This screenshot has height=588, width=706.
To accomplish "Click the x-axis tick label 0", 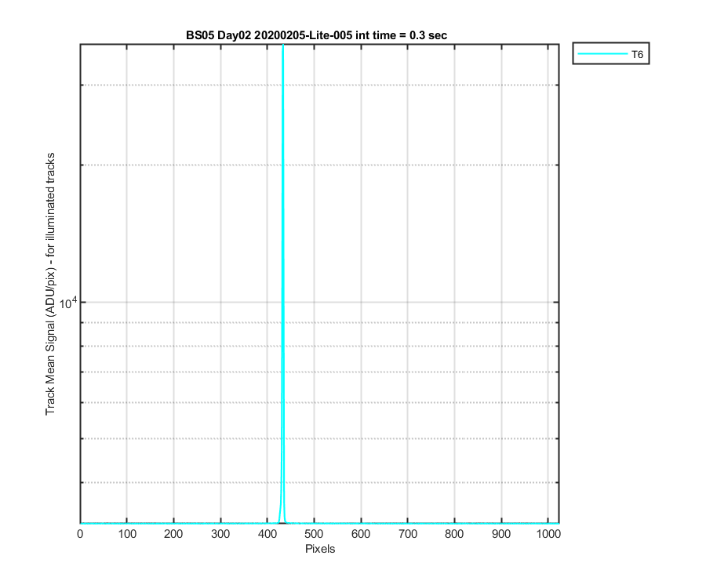I will (x=80, y=534).
